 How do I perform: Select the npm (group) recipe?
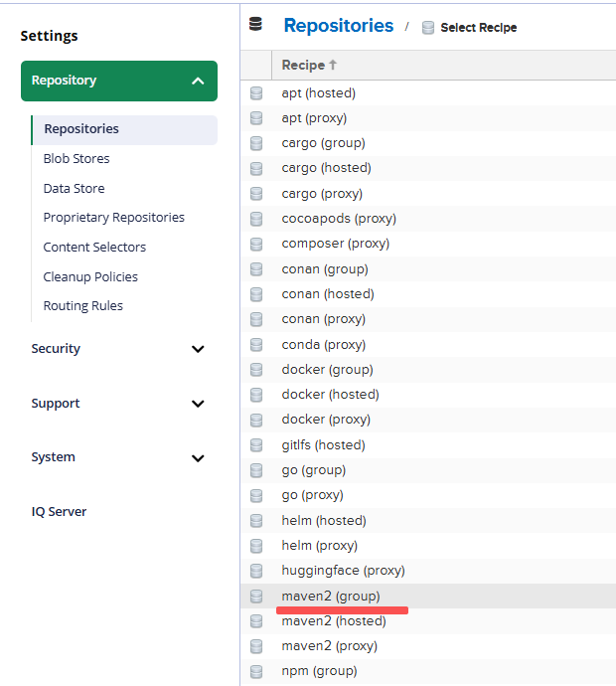pos(319,671)
